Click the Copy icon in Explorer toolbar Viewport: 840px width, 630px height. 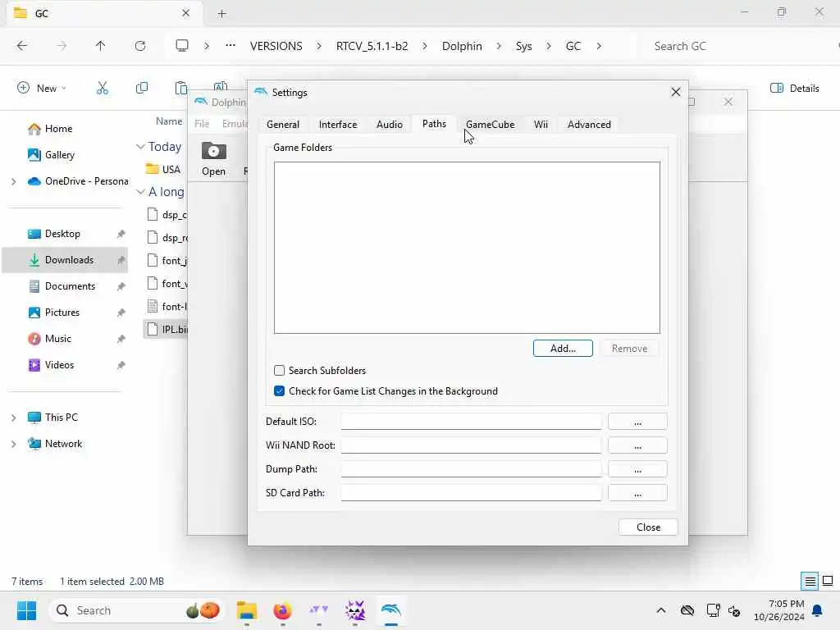[x=141, y=88]
